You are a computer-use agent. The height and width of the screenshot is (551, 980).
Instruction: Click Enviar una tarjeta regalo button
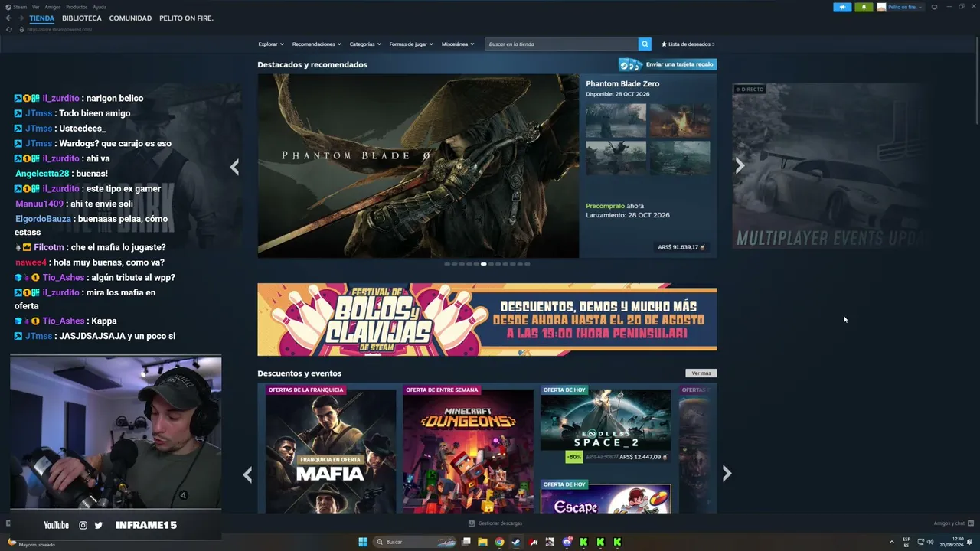pyautogui.click(x=668, y=64)
